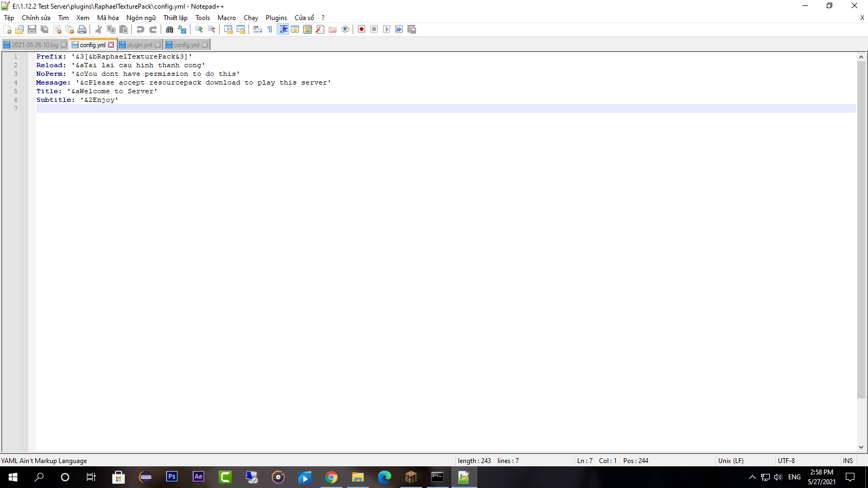Stop macro recording
The height and width of the screenshot is (488, 868).
point(374,29)
